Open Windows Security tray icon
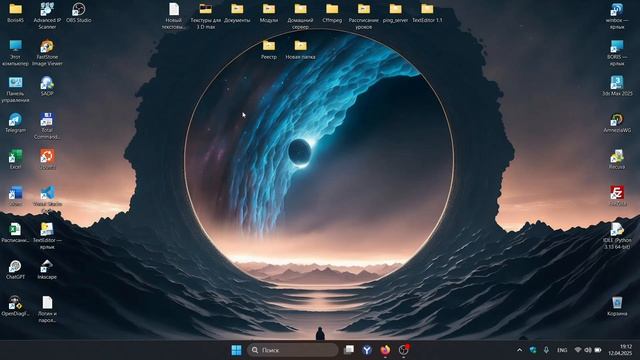 click(533, 350)
